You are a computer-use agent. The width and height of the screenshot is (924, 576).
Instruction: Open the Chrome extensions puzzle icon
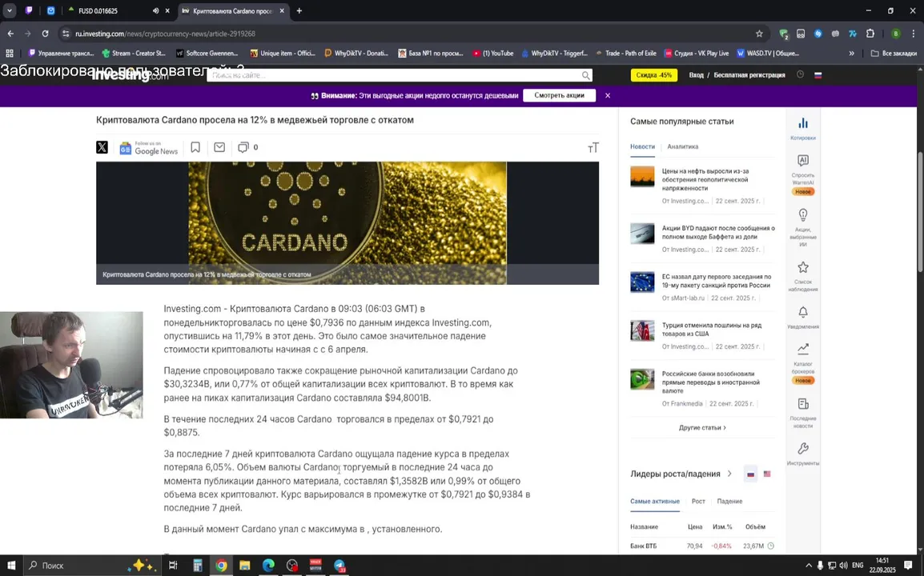click(x=870, y=34)
